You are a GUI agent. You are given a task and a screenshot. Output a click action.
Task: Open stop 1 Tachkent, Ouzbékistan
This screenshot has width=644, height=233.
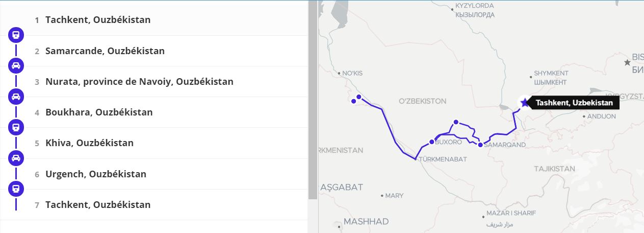click(x=98, y=20)
